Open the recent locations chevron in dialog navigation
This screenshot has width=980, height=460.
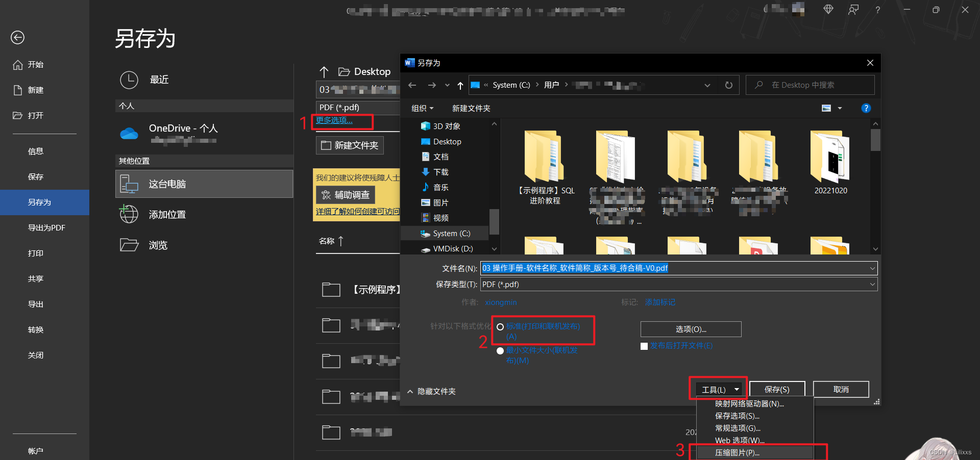pos(447,85)
